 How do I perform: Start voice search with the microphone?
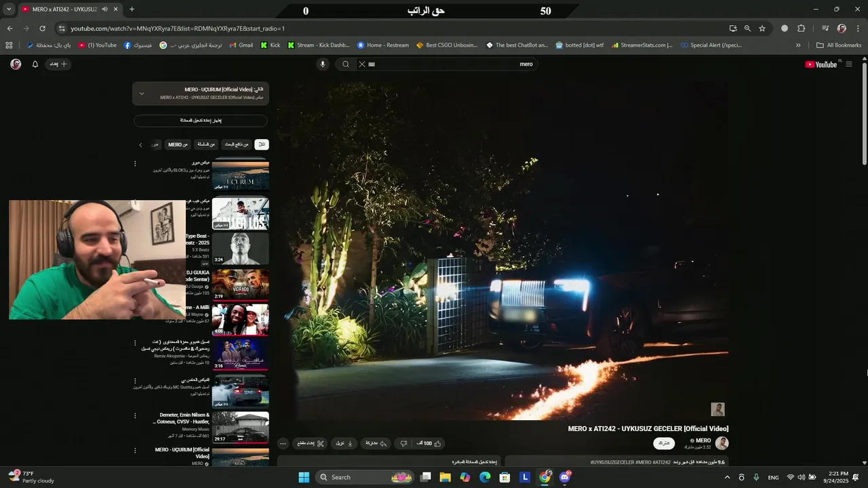click(323, 64)
